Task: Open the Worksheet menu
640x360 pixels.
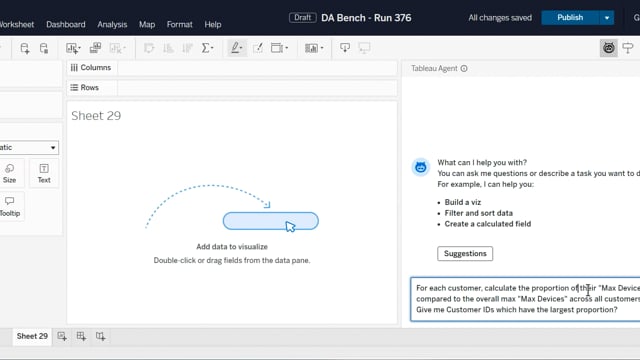Action: pyautogui.click(x=16, y=24)
